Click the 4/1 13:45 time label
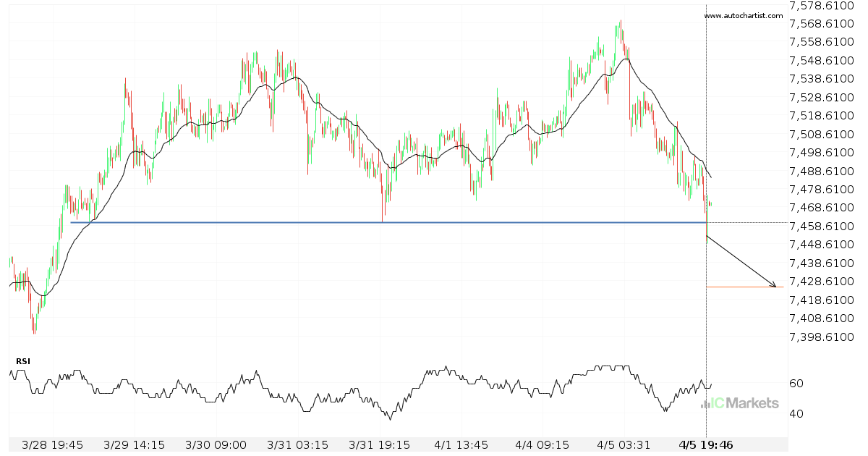868x456 pixels. tap(461, 444)
